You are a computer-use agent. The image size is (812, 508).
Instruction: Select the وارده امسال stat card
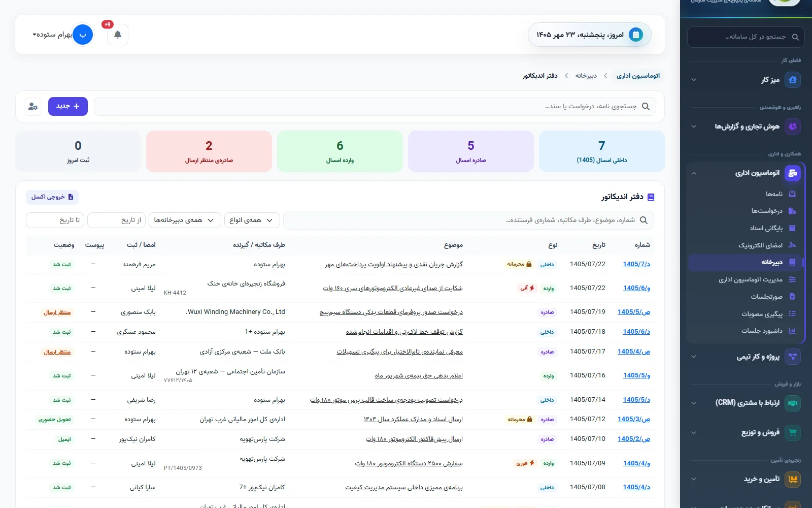pos(340,151)
